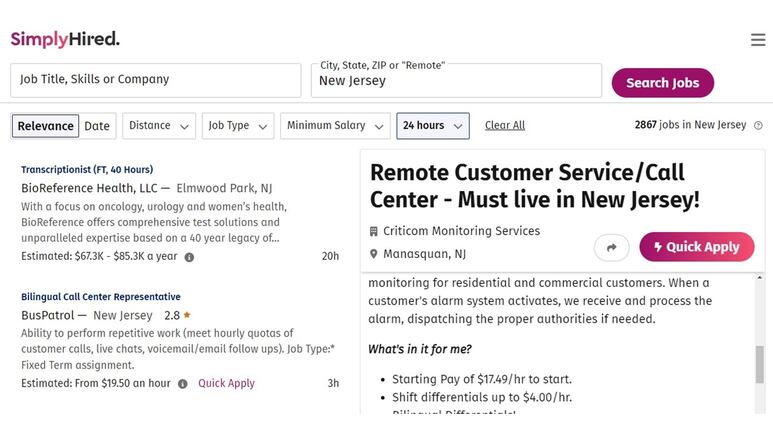This screenshot has height=435, width=773.
Task: Click 'Estimated: From $19.50 an hour' text
Action: (96, 383)
